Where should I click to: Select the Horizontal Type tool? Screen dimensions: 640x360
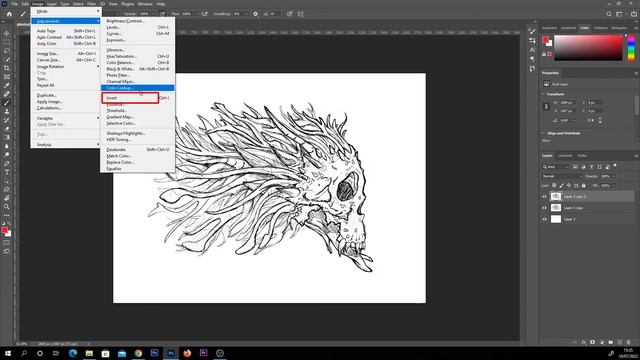pos(7,172)
